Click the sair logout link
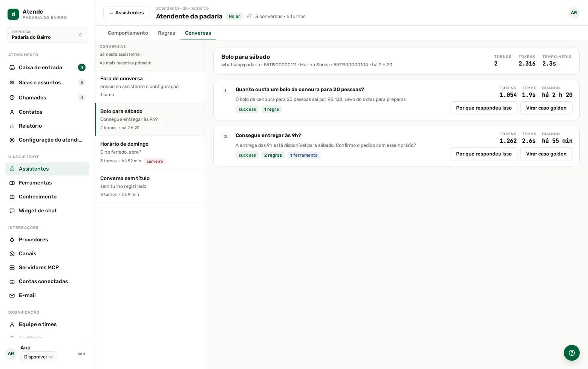Image resolution: width=588 pixels, height=369 pixels. click(x=81, y=354)
